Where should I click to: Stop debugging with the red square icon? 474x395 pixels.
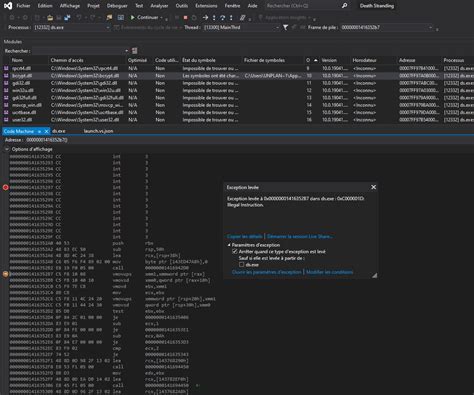point(186,17)
